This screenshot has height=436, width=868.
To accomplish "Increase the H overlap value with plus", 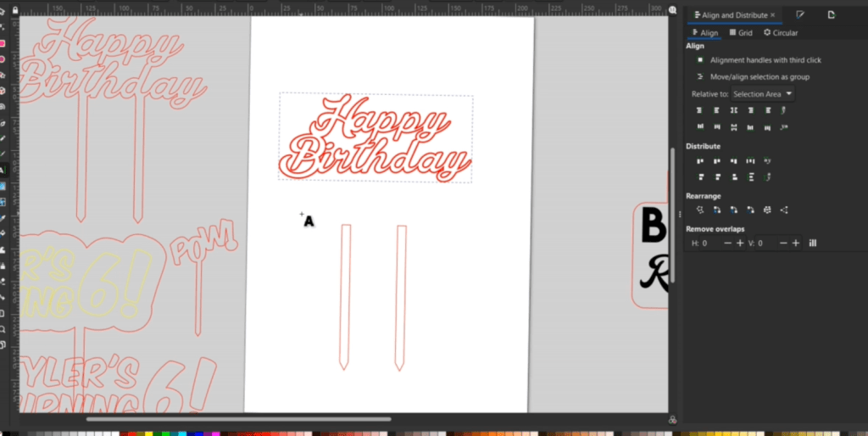I will click(x=740, y=243).
